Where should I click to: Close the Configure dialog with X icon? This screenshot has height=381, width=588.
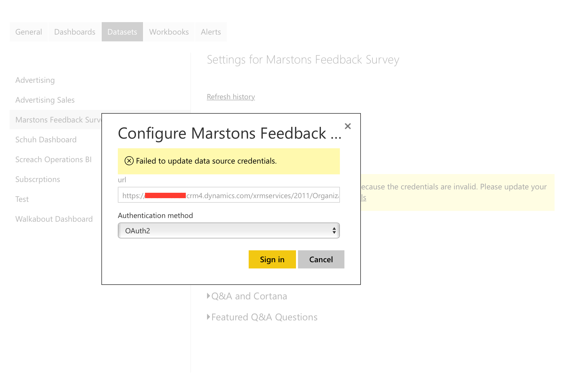[348, 126]
